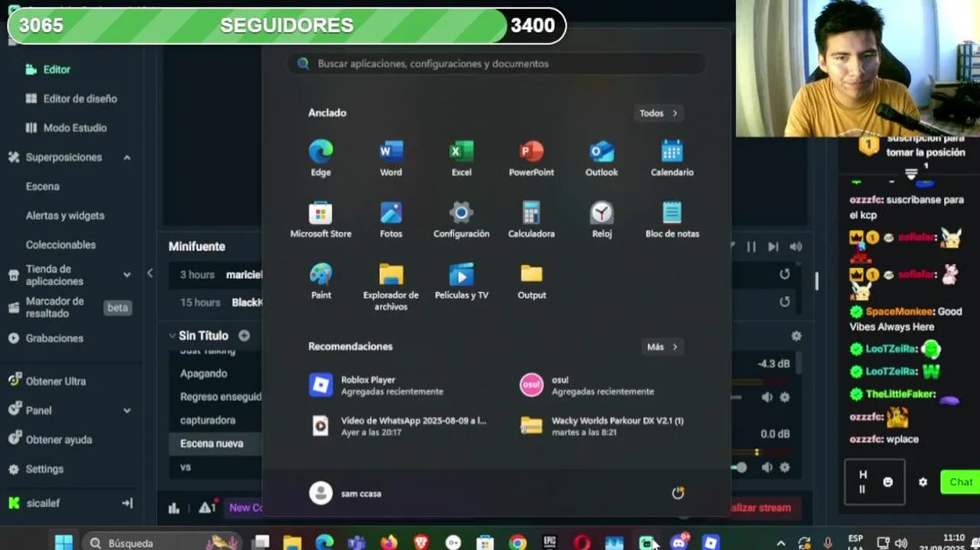
Task: Select the Apagando scene
Action: (x=204, y=374)
